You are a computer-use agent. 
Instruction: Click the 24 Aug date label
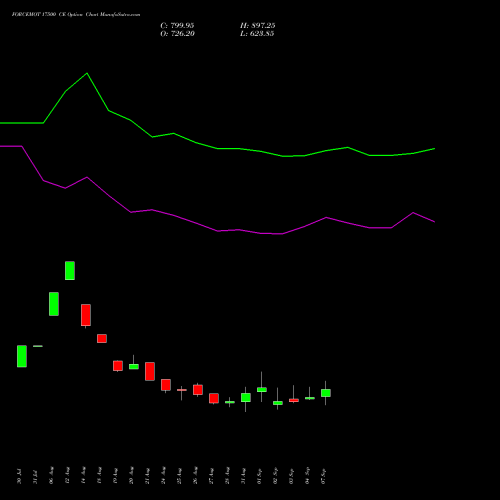(163, 475)
